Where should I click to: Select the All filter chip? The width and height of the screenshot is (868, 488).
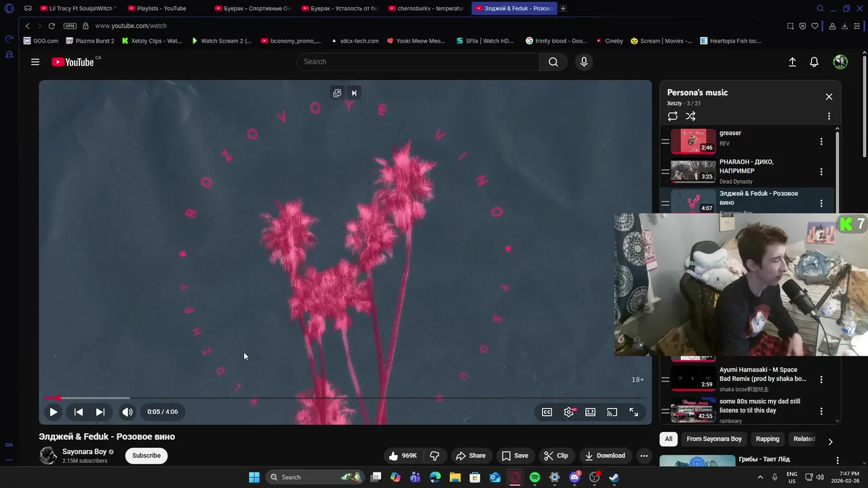pos(669,439)
